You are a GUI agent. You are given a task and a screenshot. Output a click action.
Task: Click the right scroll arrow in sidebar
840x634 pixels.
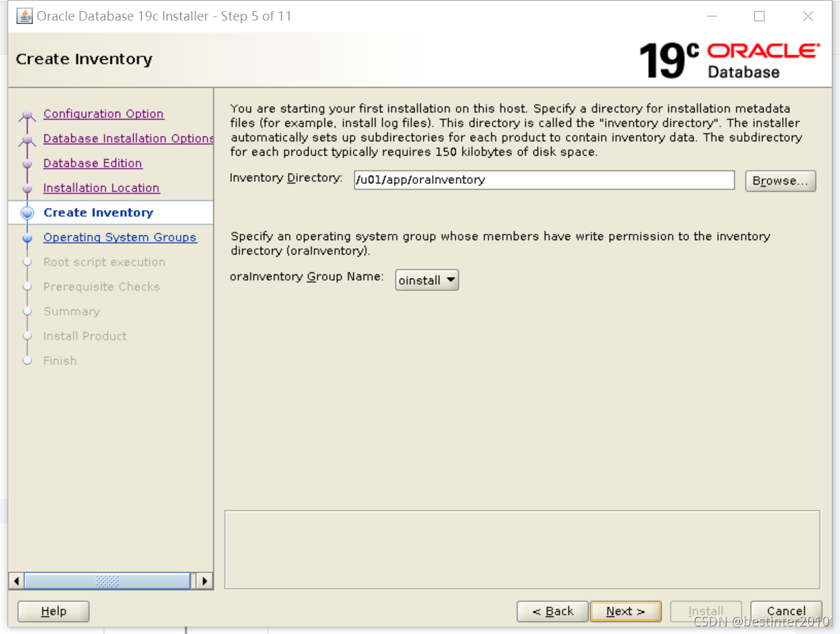pyautogui.click(x=204, y=580)
